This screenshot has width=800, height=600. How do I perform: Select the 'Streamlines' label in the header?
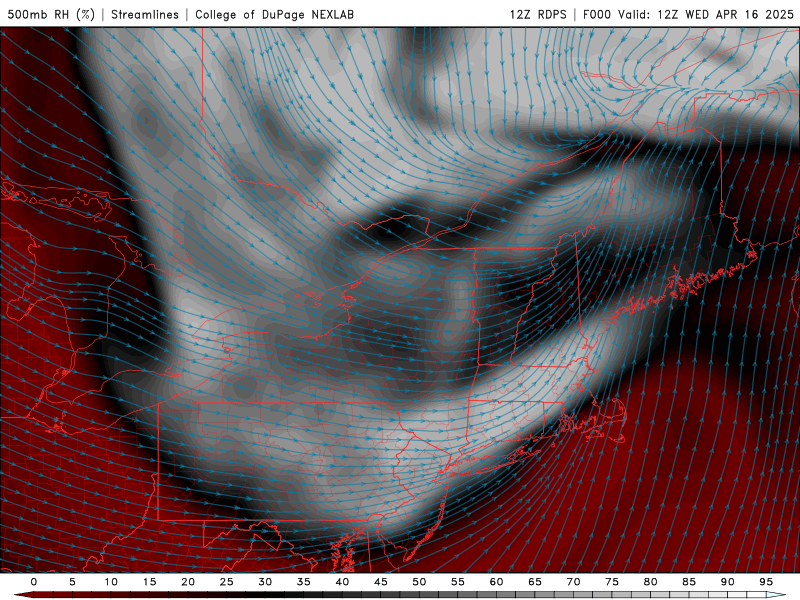[145, 14]
